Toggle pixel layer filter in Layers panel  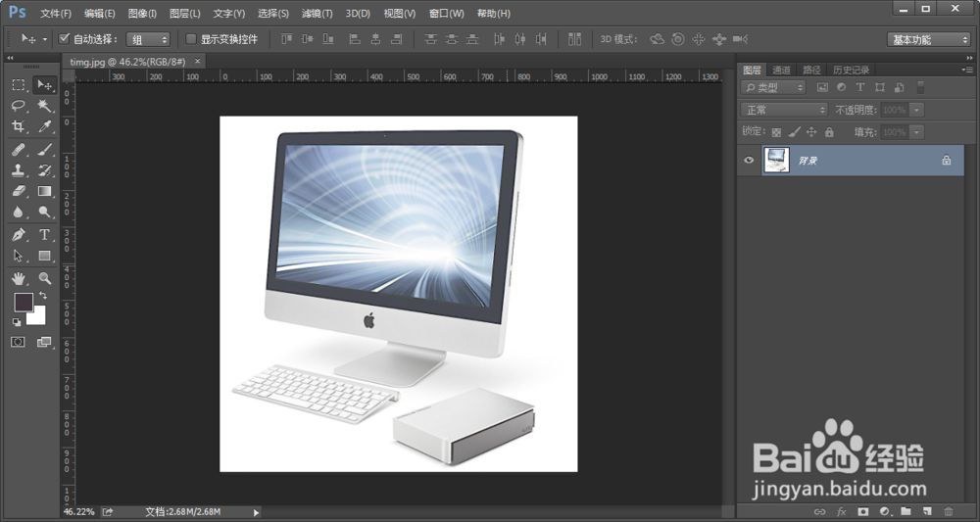coord(822,87)
